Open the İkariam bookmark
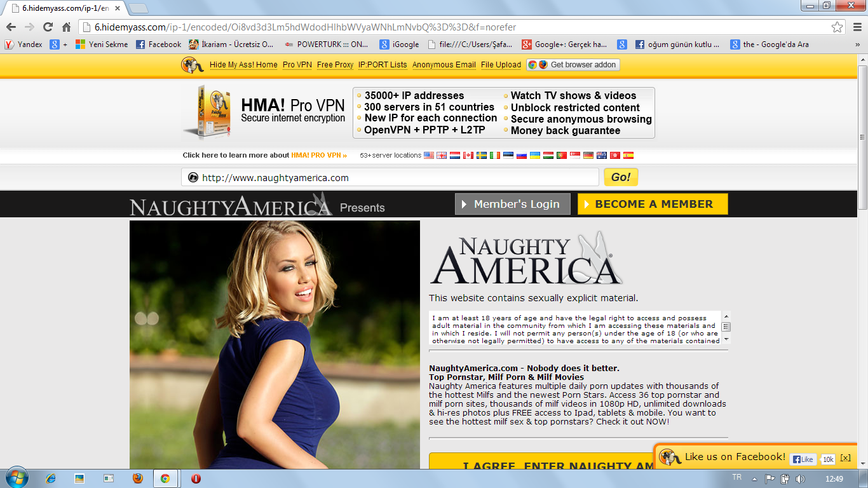Image resolution: width=868 pixels, height=488 pixels. pyautogui.click(x=231, y=44)
